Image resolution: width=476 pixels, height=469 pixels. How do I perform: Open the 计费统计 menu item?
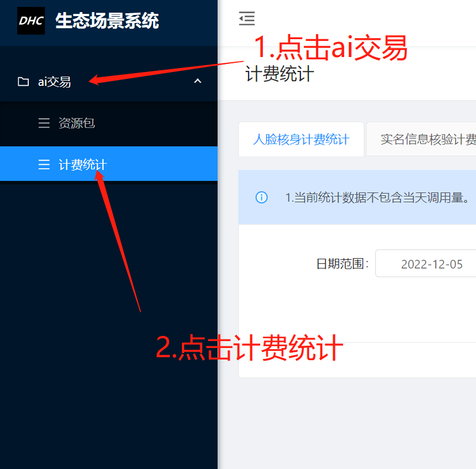pyautogui.click(x=109, y=164)
